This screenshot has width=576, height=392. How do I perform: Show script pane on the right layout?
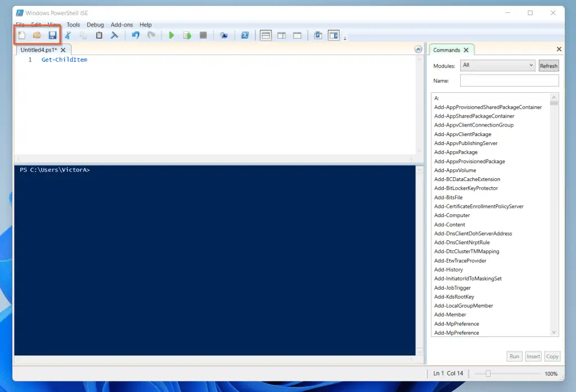(281, 35)
